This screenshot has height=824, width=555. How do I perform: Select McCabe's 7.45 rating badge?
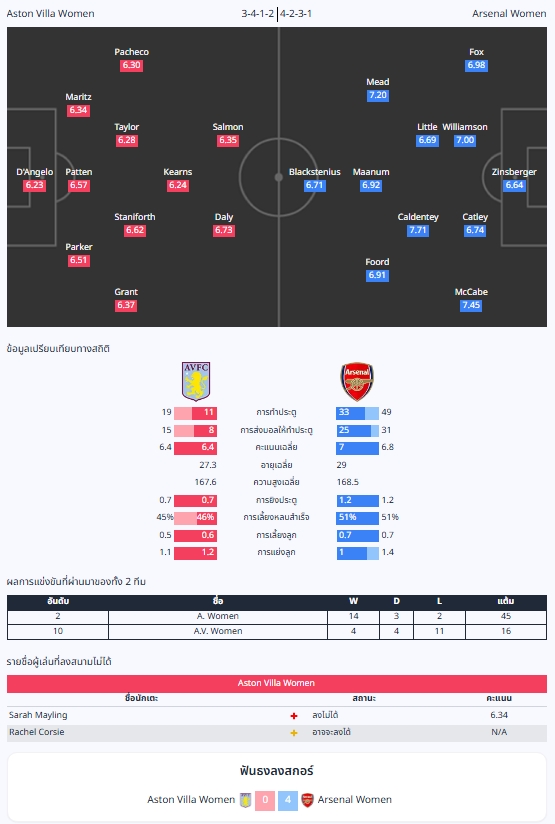coord(471,305)
